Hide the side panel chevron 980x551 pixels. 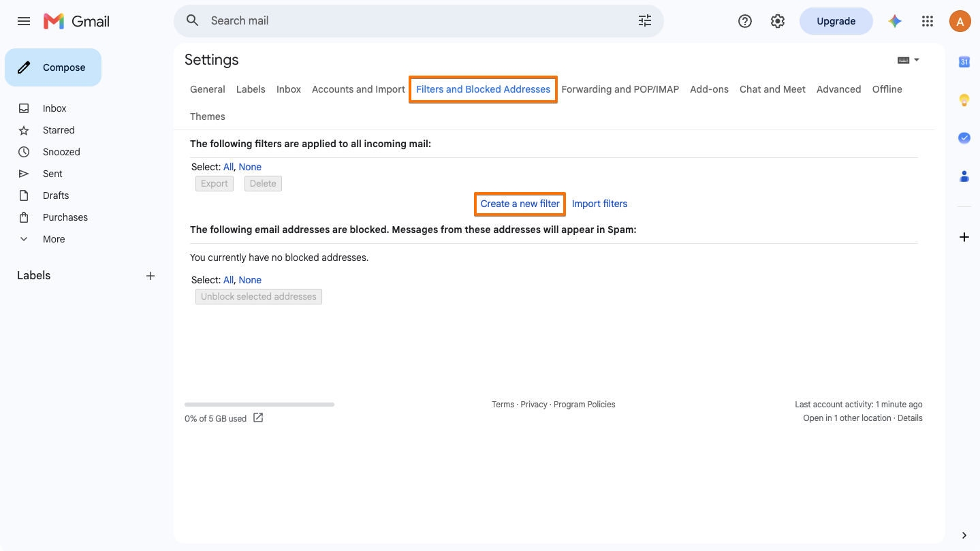pos(964,535)
